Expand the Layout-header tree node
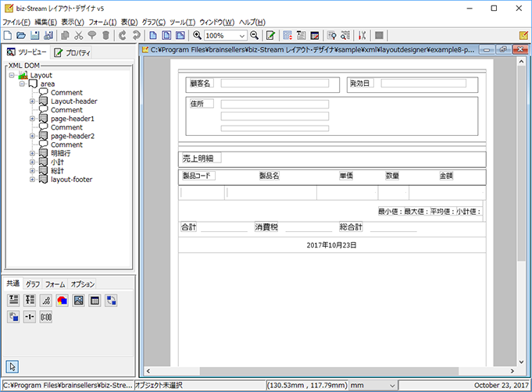 tap(32, 101)
